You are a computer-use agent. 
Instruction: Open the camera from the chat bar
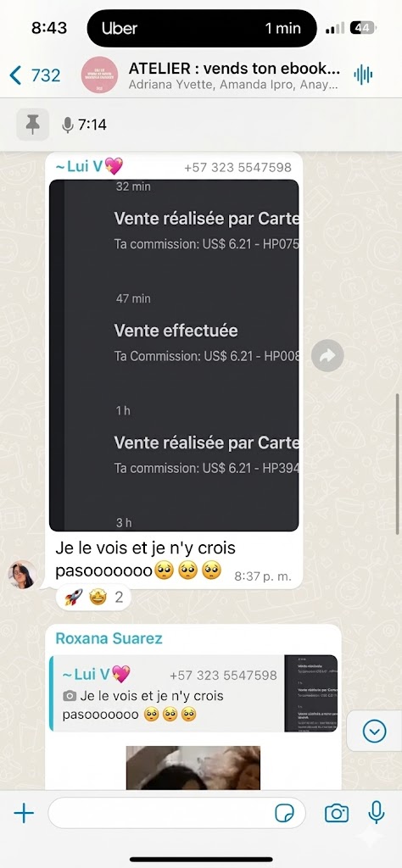[336, 813]
